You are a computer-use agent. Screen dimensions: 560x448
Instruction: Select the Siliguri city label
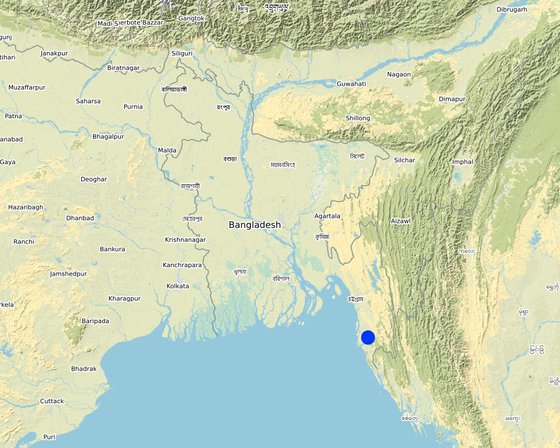point(182,54)
